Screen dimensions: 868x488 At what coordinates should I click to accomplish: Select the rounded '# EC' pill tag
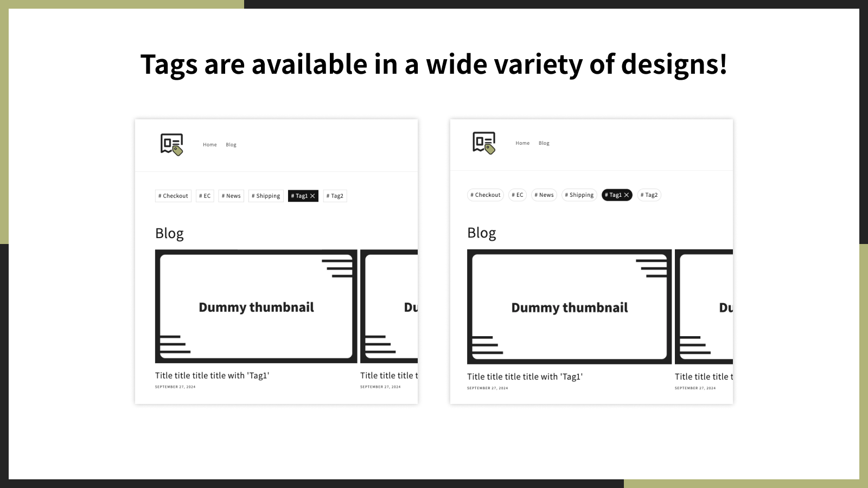coord(518,195)
